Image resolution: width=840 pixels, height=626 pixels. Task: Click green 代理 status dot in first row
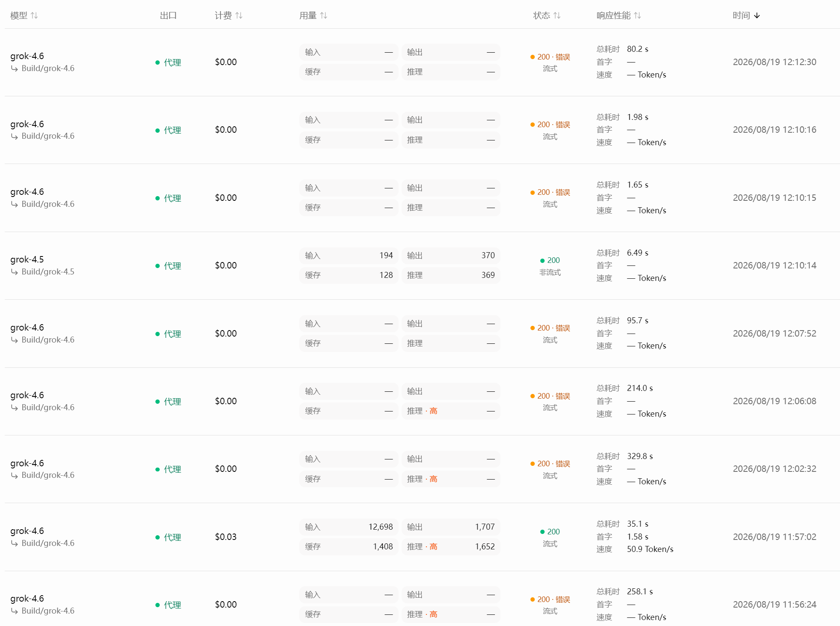click(x=158, y=63)
